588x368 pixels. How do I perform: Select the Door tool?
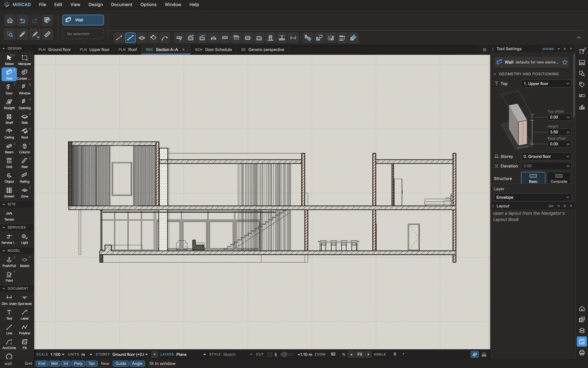pyautogui.click(x=9, y=89)
